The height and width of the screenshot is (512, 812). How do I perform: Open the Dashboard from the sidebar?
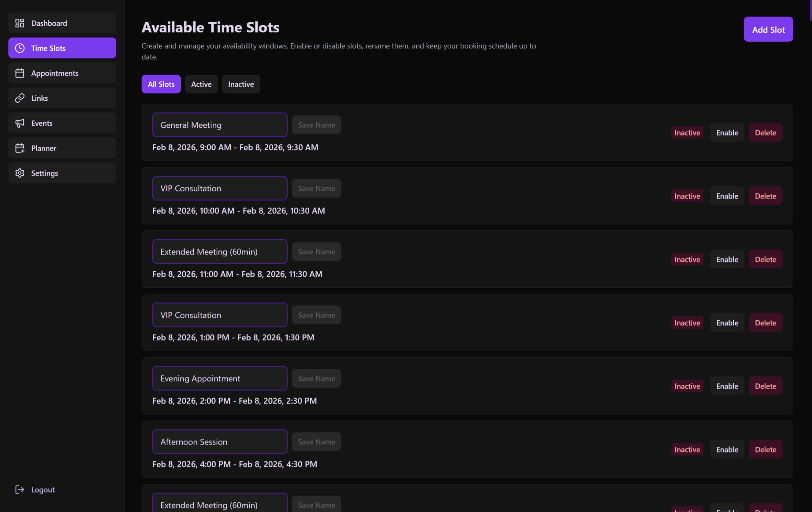tap(49, 23)
